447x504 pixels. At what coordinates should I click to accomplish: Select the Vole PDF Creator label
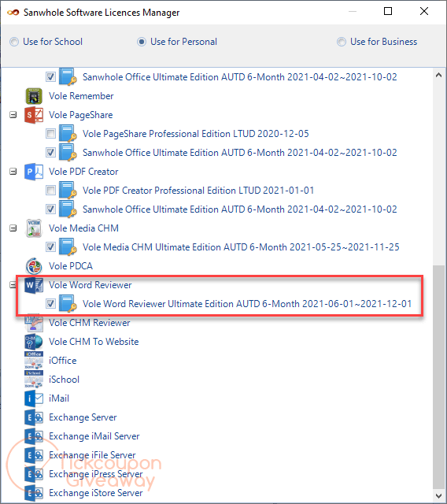coord(83,172)
